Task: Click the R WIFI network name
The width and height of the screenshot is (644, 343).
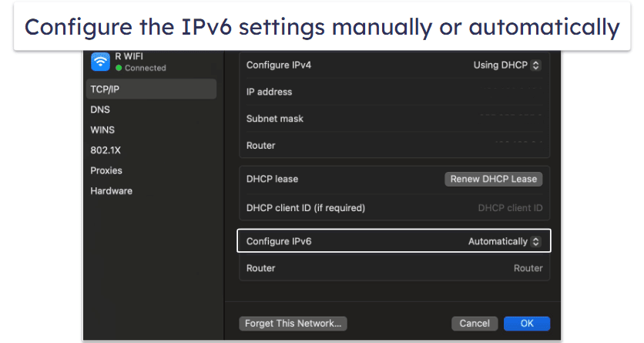Action: (x=129, y=55)
